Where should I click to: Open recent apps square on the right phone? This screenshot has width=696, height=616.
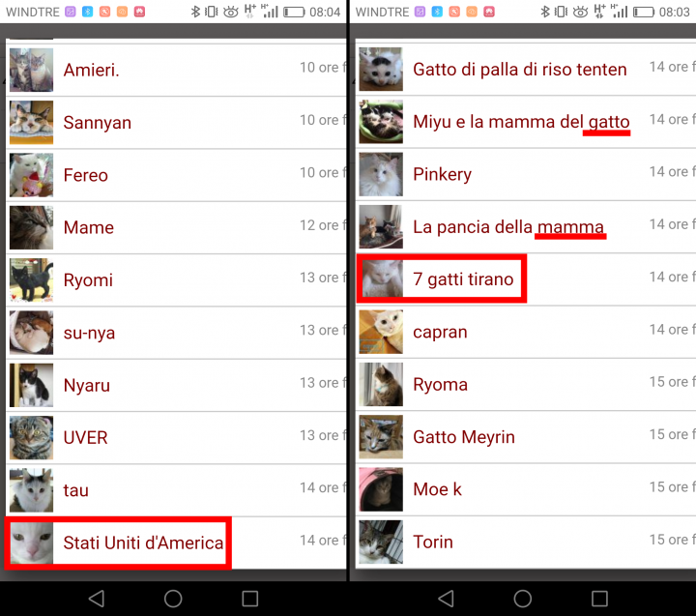pyautogui.click(x=599, y=599)
